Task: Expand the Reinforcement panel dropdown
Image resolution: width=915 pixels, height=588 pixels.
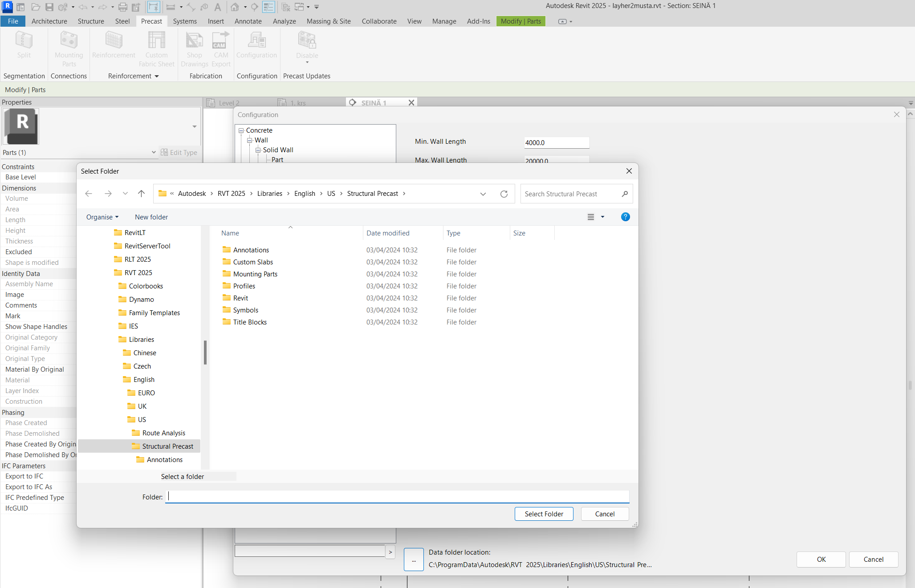Action: point(157,76)
